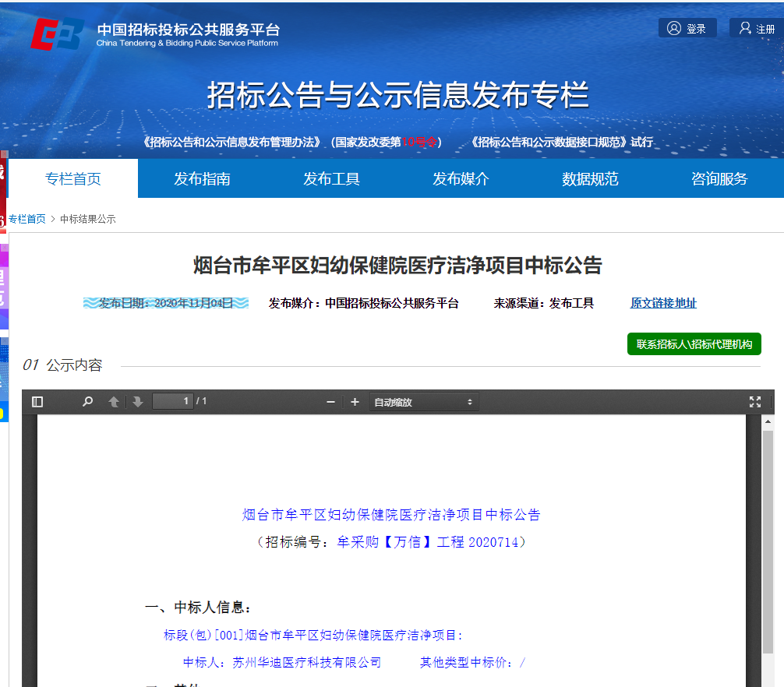784x687 pixels.
Task: Go to the next PDF page
Action: [138, 402]
